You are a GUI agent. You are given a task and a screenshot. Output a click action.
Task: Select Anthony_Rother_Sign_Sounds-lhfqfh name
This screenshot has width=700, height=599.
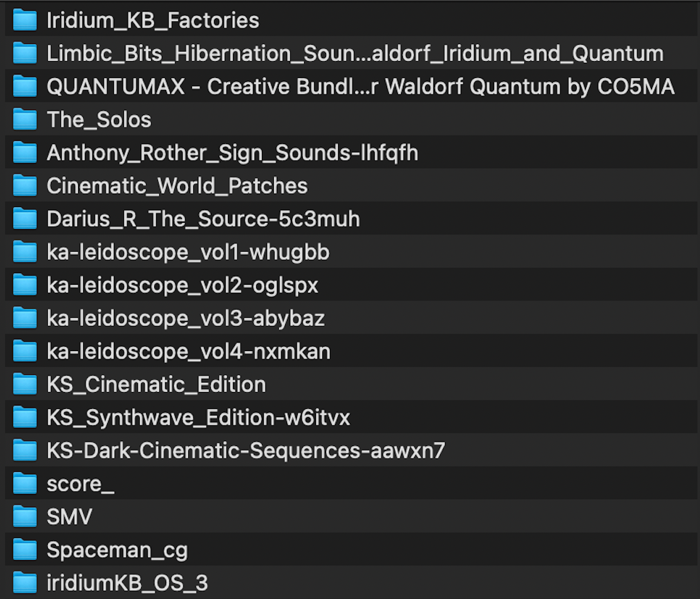[232, 153]
